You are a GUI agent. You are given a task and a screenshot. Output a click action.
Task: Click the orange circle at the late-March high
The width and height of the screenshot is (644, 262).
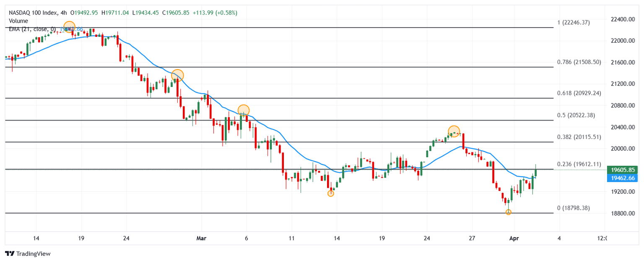click(454, 131)
